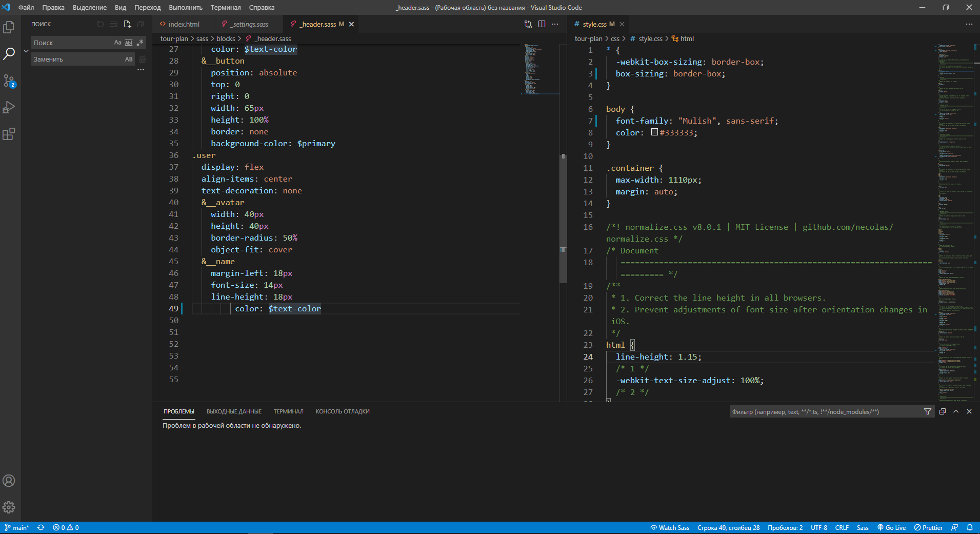Click the feedback icon in status bar
Viewport: 980px width, 534px height.
954,527
